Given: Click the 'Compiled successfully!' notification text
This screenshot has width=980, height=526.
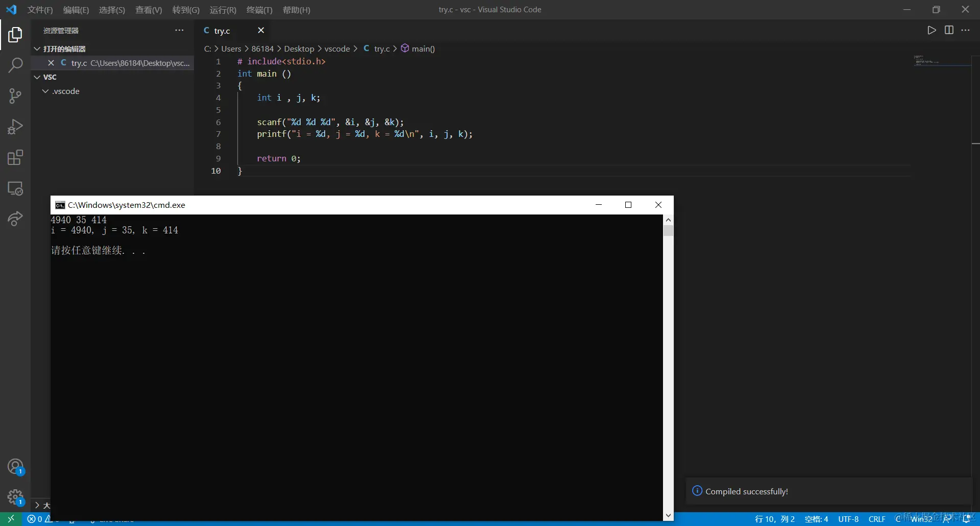Looking at the screenshot, I should pos(747,491).
